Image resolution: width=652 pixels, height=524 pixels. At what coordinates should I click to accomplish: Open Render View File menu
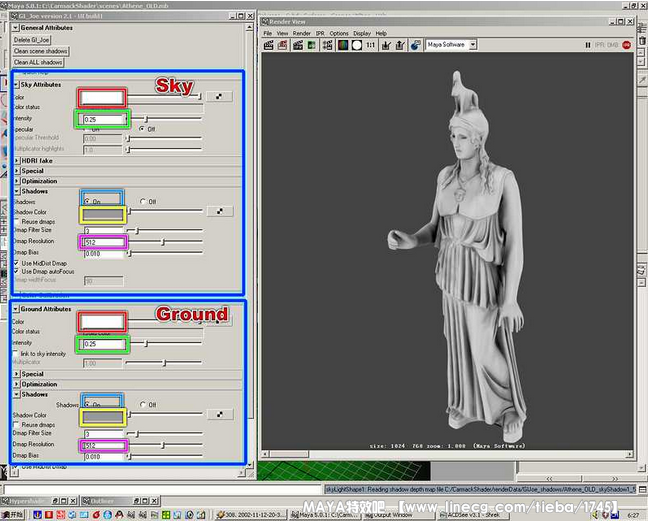267,33
